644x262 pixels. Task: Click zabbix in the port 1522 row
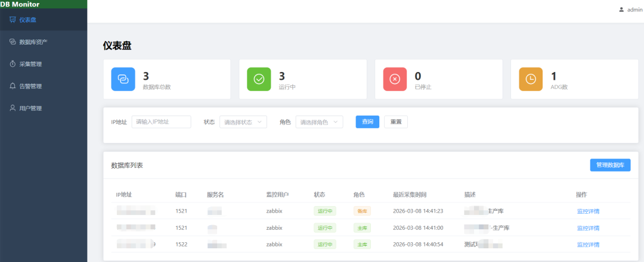click(x=274, y=244)
